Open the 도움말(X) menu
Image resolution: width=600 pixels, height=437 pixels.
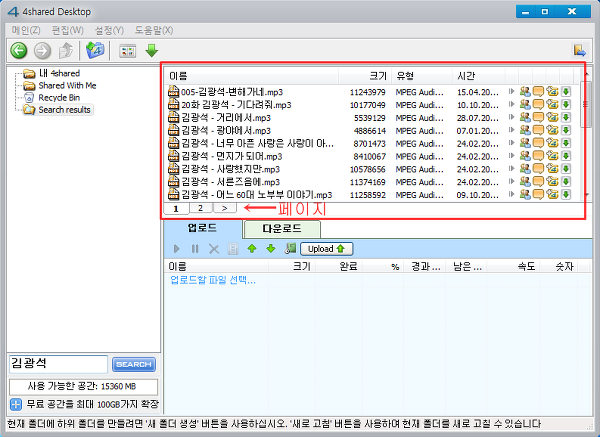tap(153, 30)
